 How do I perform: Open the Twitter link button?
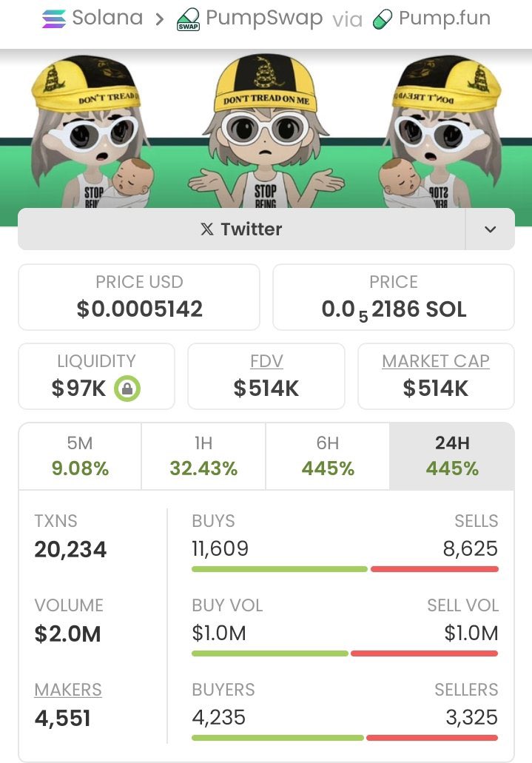pyautogui.click(x=241, y=229)
